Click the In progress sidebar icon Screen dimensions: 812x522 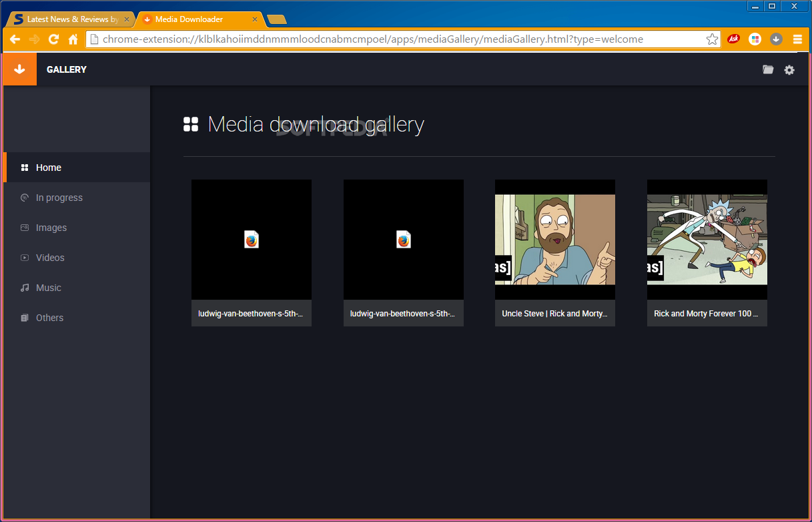point(25,198)
